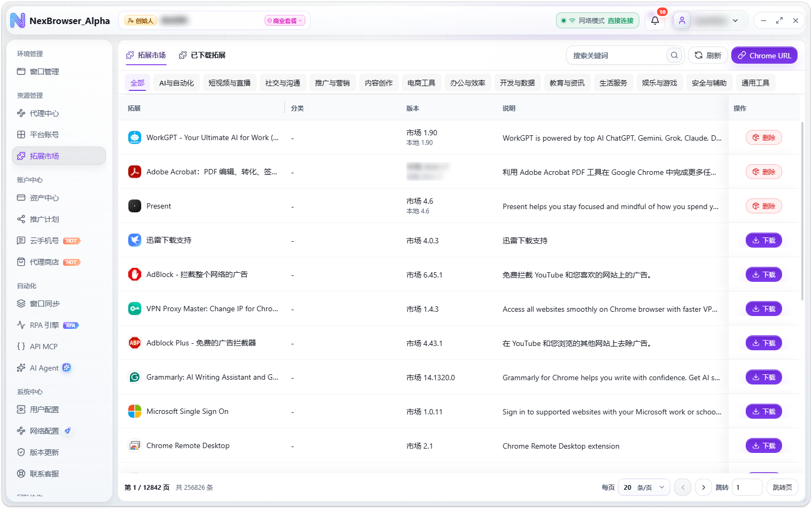Click the 迅雷下载支持 extension icon
The width and height of the screenshot is (812, 508).
click(135, 240)
